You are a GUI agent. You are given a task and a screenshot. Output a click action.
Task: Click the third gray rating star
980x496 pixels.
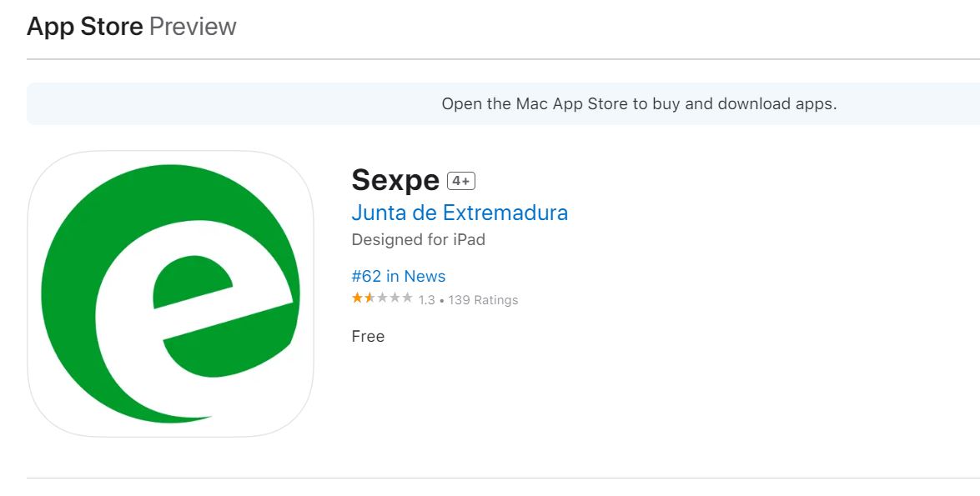coord(382,298)
